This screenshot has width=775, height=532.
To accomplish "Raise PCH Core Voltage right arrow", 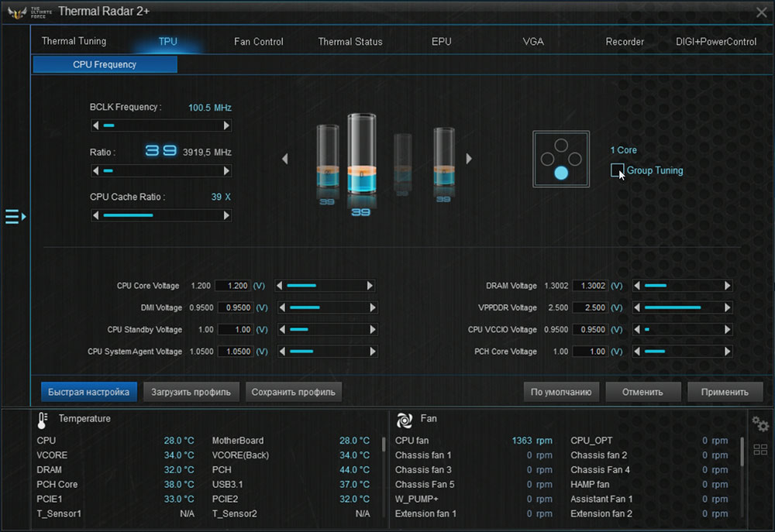I will tap(727, 352).
